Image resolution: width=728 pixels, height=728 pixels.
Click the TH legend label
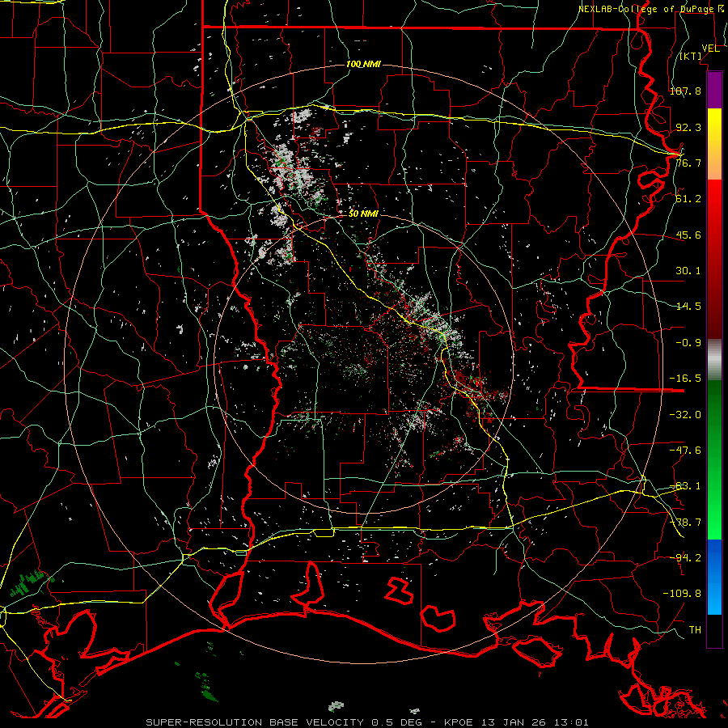click(x=695, y=629)
